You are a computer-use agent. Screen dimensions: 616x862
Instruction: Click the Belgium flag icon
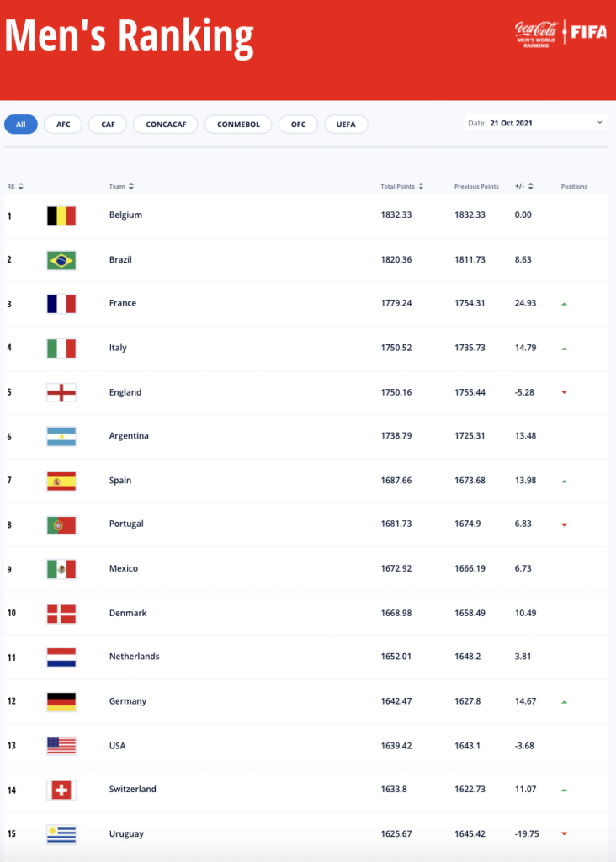click(61, 215)
